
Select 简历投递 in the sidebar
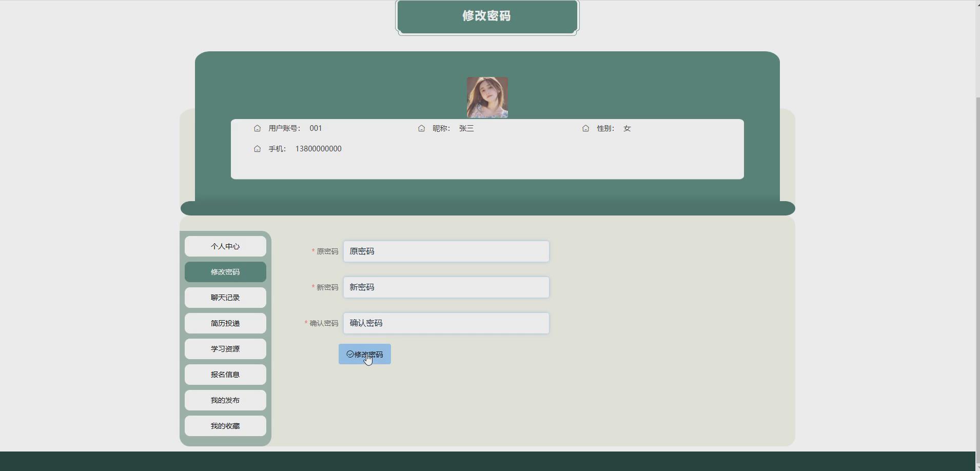pyautogui.click(x=225, y=323)
